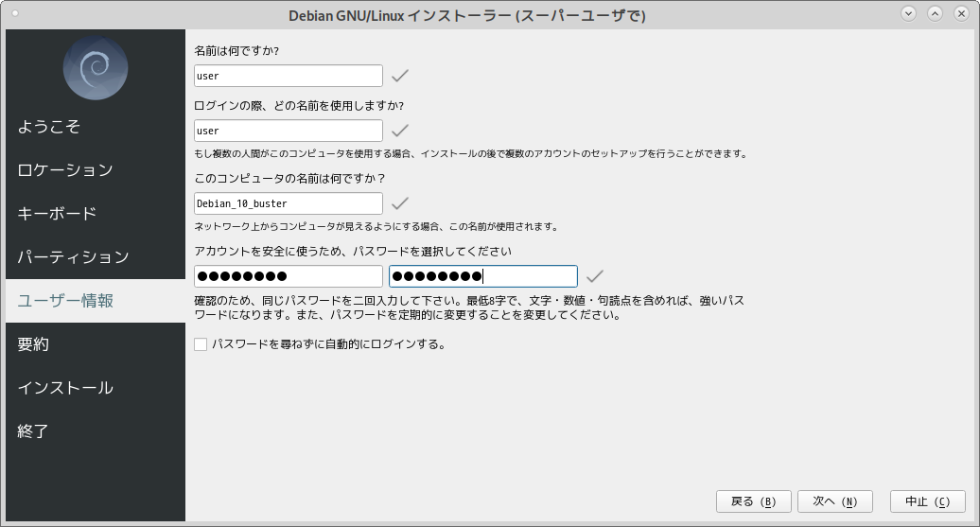980x527 pixels.
Task: Click label このコンピュータの名前は何ですか？
Action: click(x=290, y=179)
